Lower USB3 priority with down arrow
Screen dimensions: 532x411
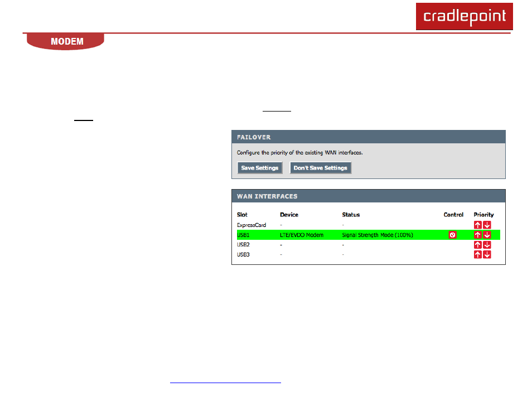tap(487, 254)
